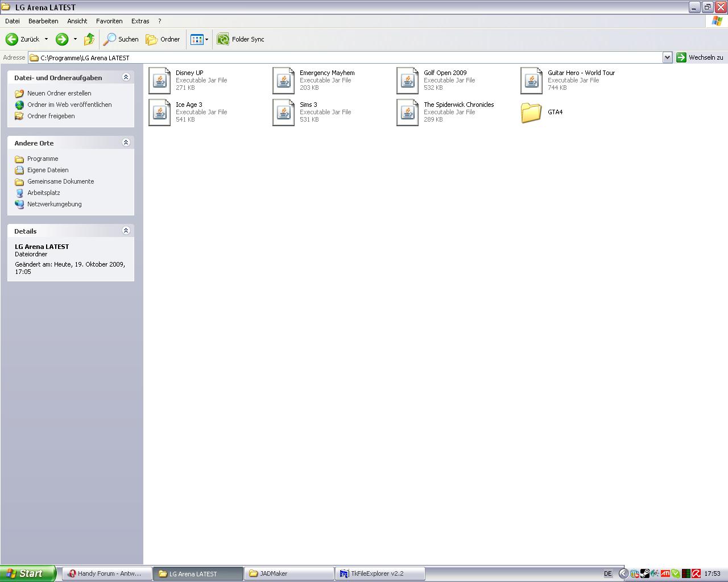Open the views dropdown arrow
Viewport: 728px width, 582px height.
pyautogui.click(x=206, y=39)
